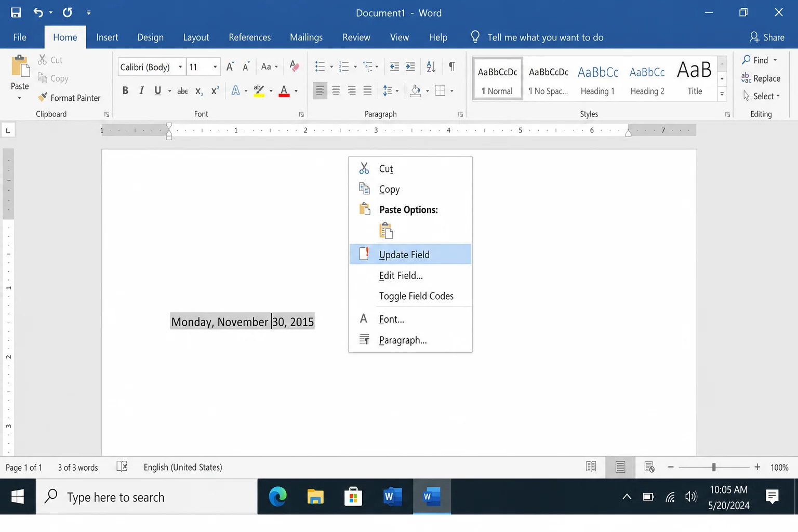
Task: Expand the numbering list library
Action: (355, 66)
